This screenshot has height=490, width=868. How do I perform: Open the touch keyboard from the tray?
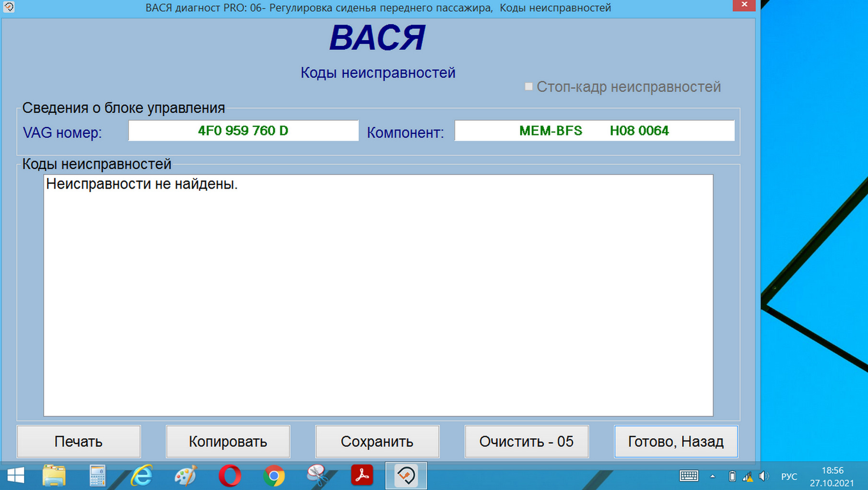coord(689,476)
